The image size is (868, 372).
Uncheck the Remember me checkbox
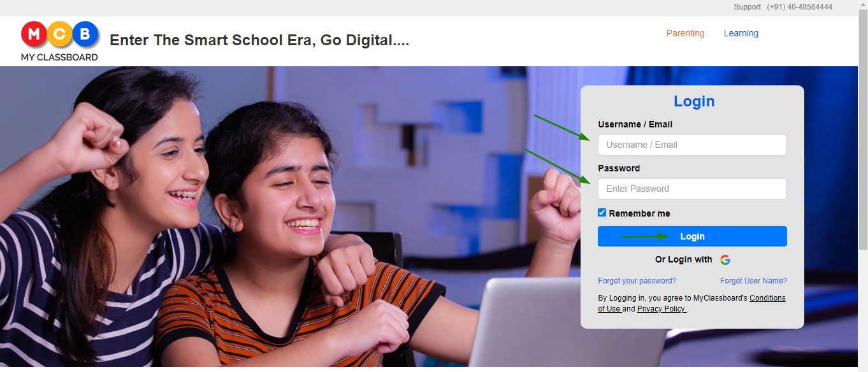(602, 213)
